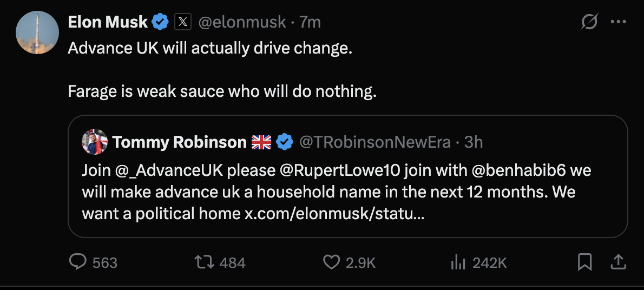Open view analytics bar chart icon
The width and height of the screenshot is (644, 290).
click(x=458, y=262)
